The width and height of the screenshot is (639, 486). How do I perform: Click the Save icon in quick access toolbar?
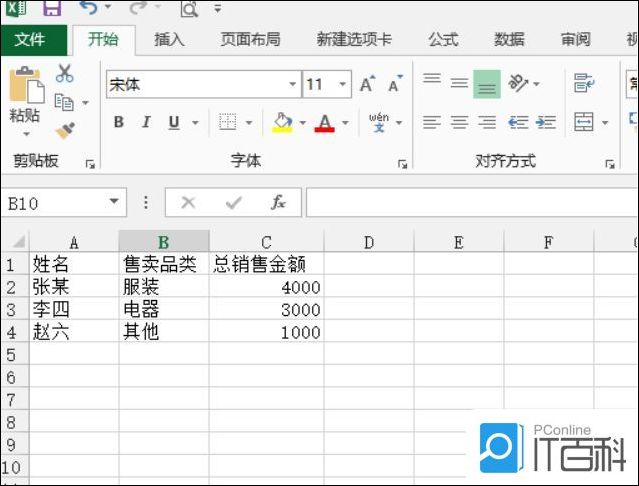click(x=52, y=8)
